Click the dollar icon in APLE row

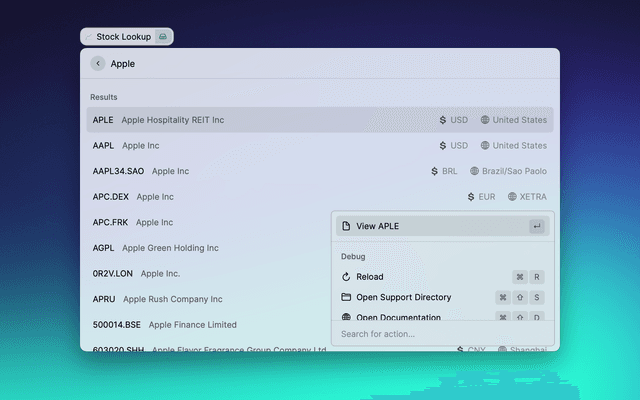pyautogui.click(x=443, y=120)
